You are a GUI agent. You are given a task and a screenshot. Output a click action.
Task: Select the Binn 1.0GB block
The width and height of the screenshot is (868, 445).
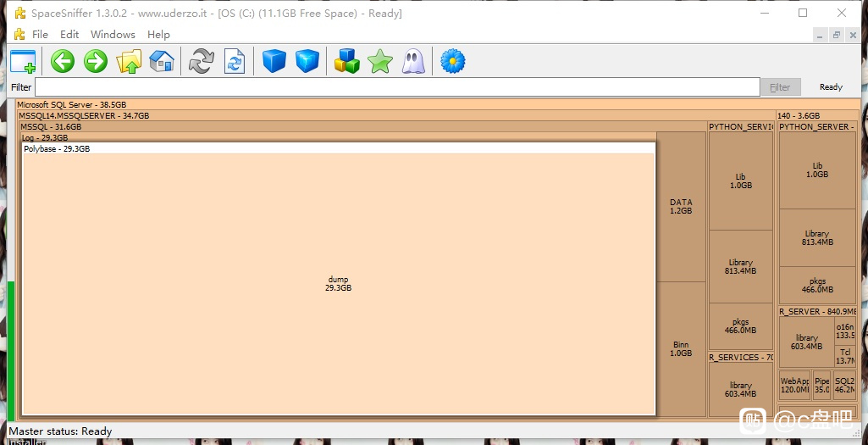681,348
